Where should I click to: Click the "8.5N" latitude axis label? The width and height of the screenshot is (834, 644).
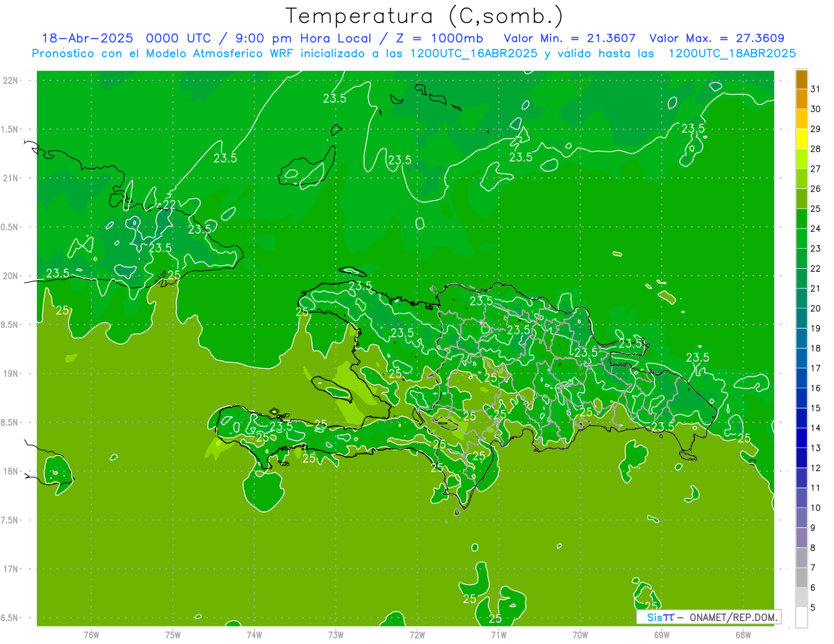click(x=10, y=422)
